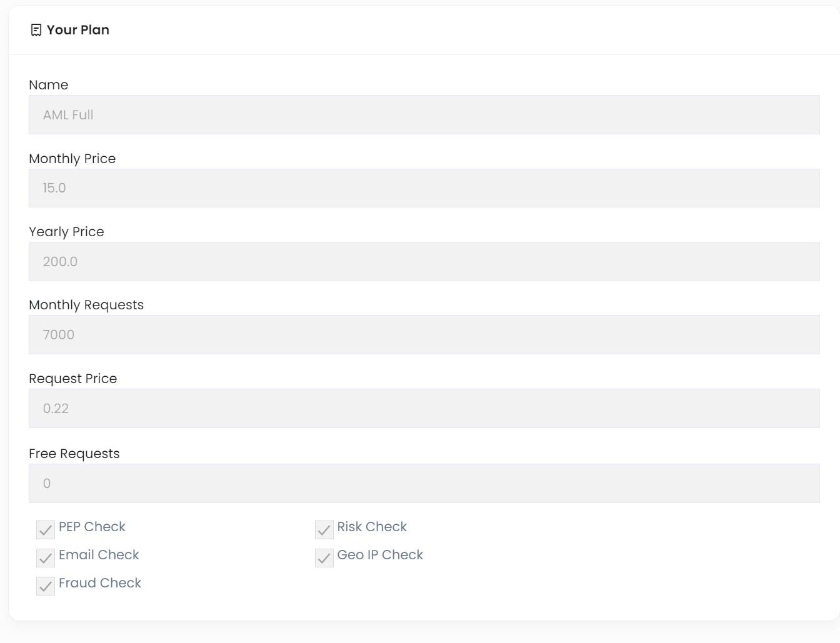840x643 pixels.
Task: Click the Your Plan heading text
Action: point(78,30)
